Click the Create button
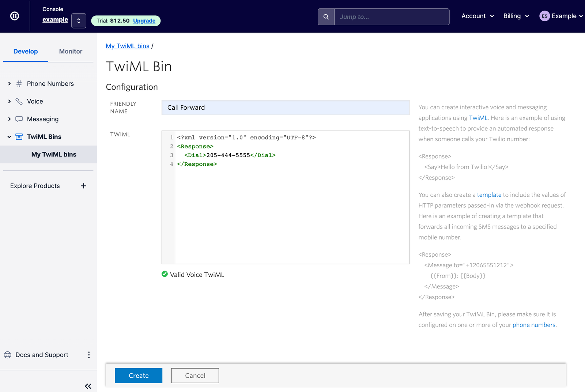 click(138, 376)
